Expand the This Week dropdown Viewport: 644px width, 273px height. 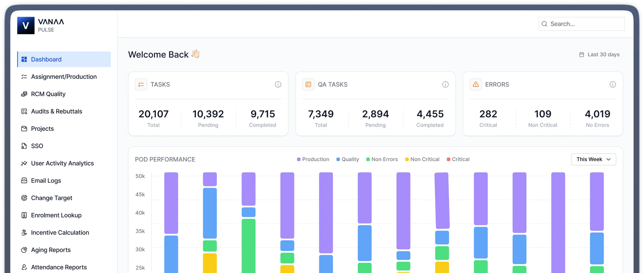pos(593,159)
